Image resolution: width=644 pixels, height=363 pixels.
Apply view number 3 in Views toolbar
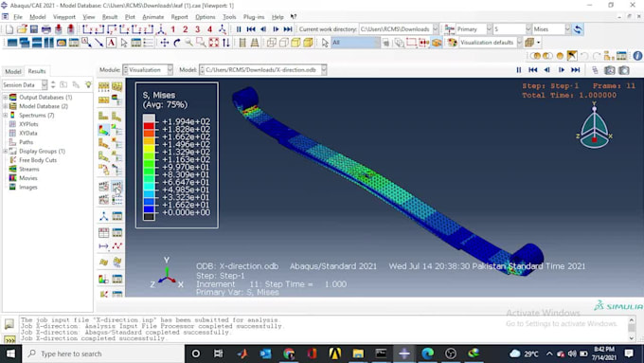[x=198, y=29]
